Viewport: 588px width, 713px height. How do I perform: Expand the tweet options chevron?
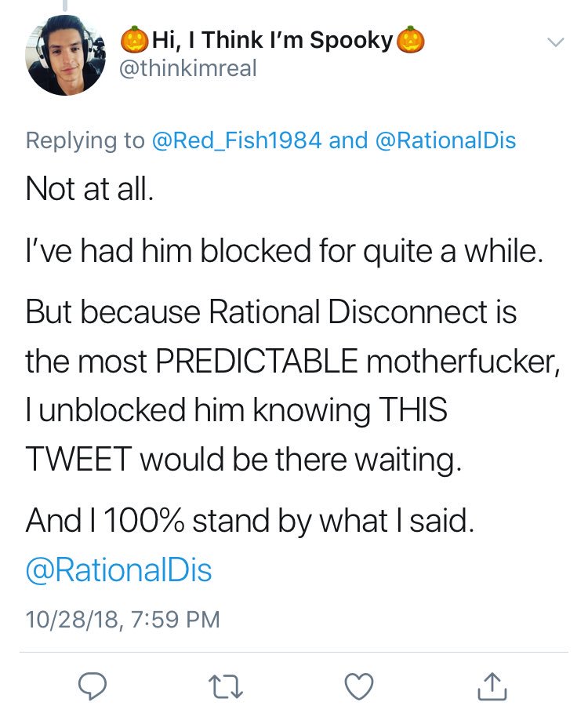pyautogui.click(x=555, y=42)
